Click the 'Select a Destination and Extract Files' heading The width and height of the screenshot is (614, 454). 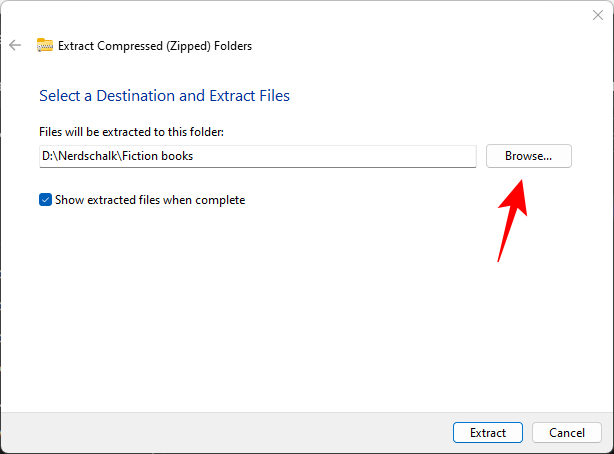(164, 96)
